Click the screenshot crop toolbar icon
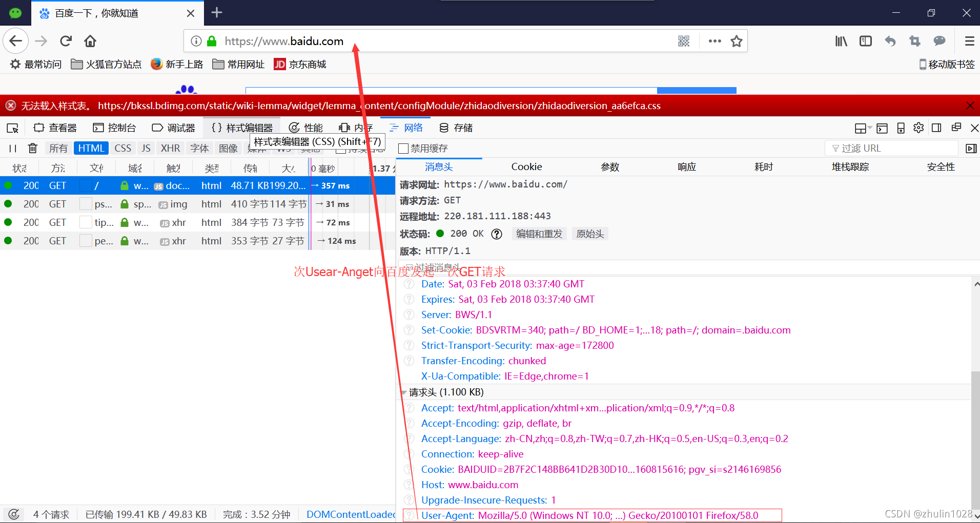 pyautogui.click(x=915, y=41)
